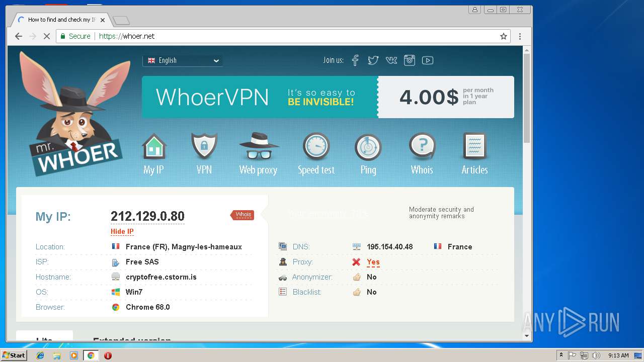Visit Whoer's Instagram page icon
This screenshot has width=644, height=362.
(x=410, y=60)
